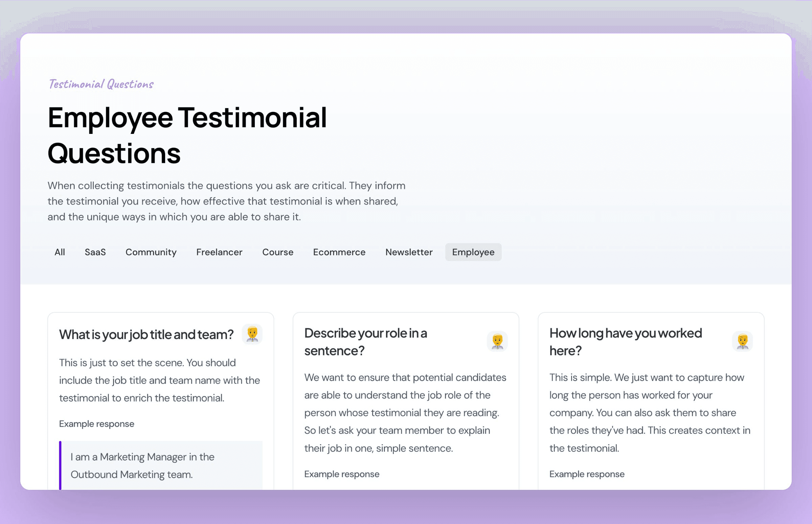
Task: Click emoji icon on job title card
Action: (252, 334)
